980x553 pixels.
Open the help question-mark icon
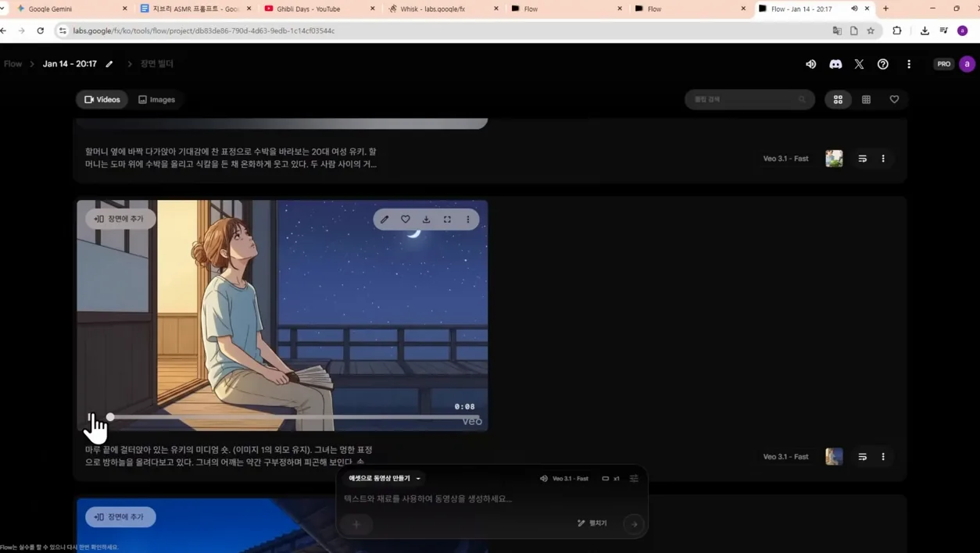[882, 64]
